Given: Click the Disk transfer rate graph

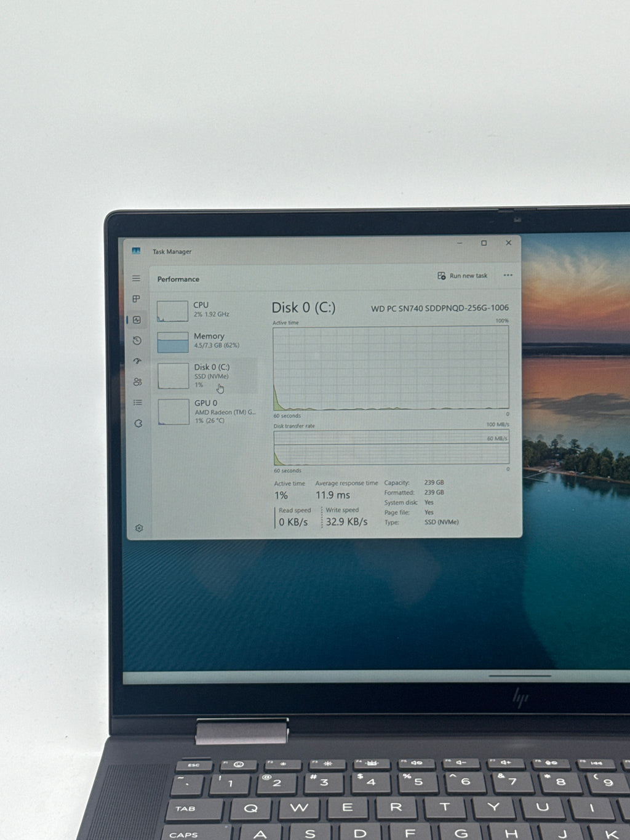Looking at the screenshot, I should [x=391, y=447].
